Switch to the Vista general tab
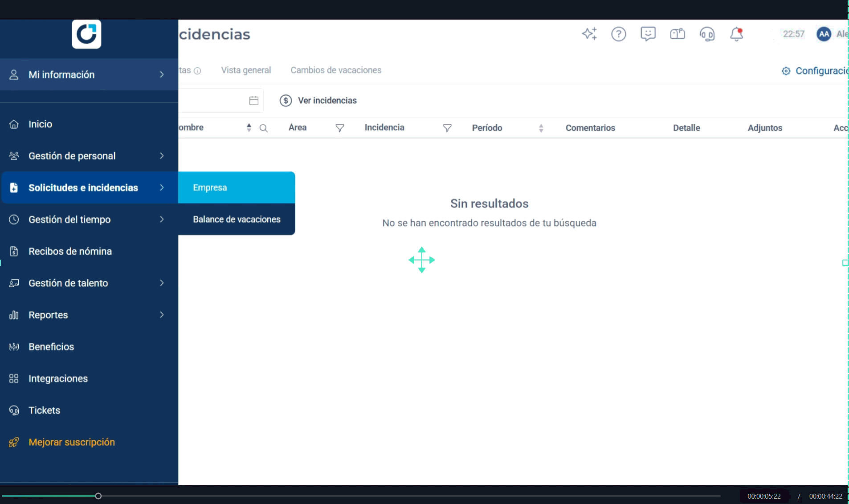This screenshot has width=849, height=504. [x=246, y=70]
